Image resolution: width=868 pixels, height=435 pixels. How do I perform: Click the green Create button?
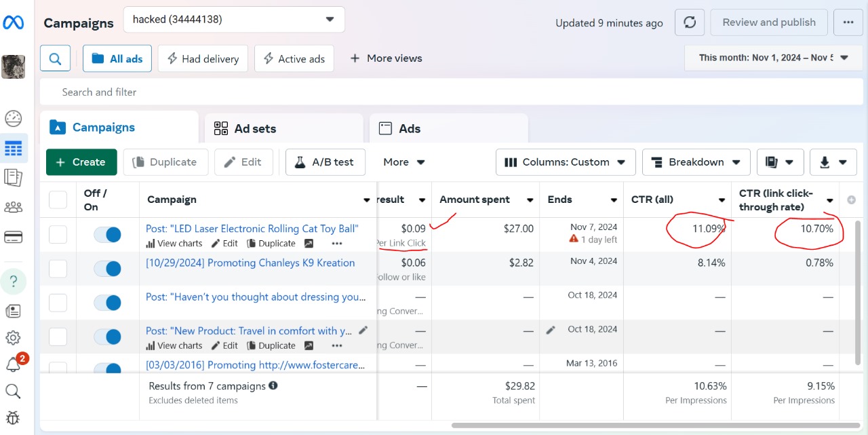coord(81,162)
